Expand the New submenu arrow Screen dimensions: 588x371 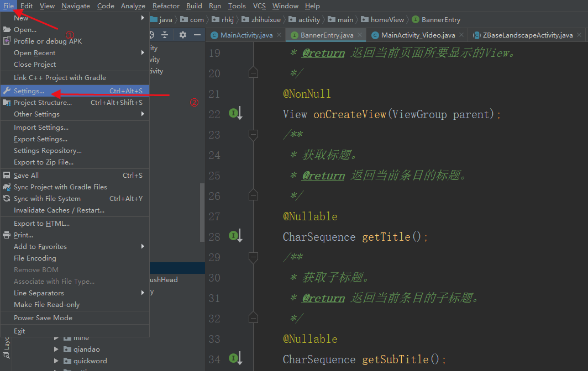click(143, 18)
